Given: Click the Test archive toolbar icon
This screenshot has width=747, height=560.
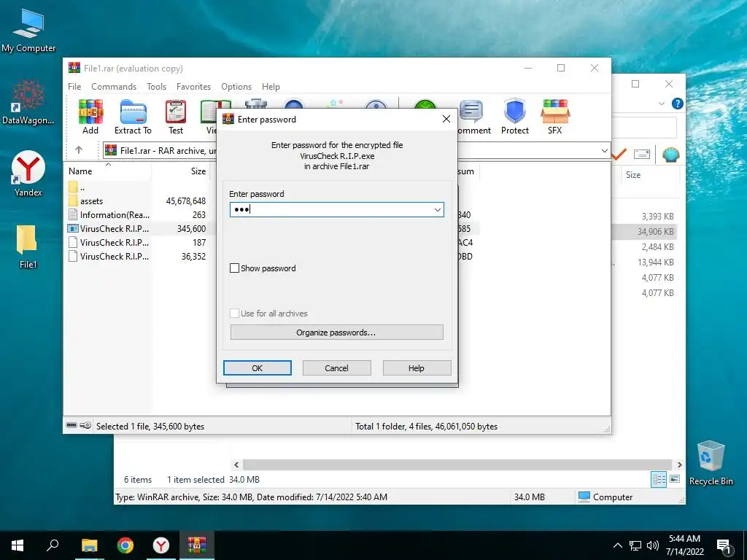Looking at the screenshot, I should [x=175, y=117].
